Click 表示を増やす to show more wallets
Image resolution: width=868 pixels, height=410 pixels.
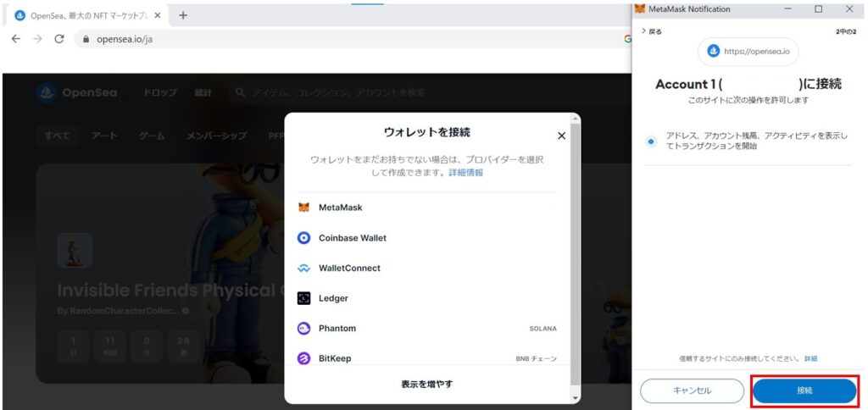(427, 384)
